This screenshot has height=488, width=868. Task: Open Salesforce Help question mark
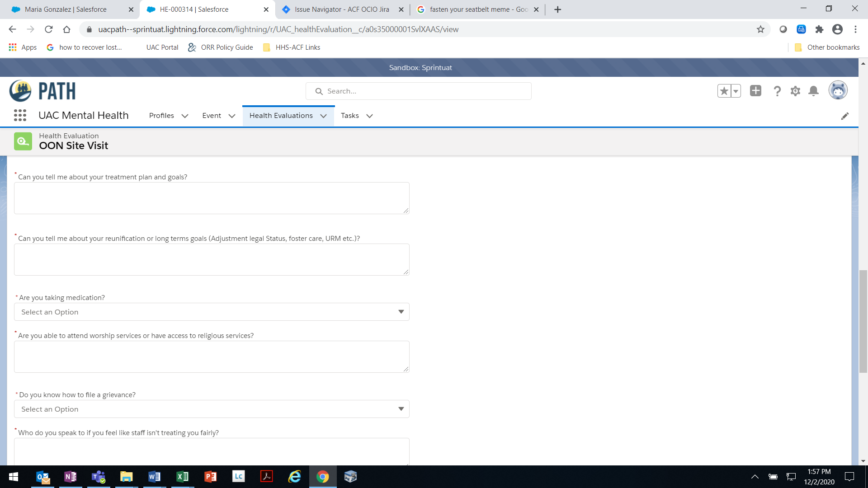pyautogui.click(x=777, y=91)
